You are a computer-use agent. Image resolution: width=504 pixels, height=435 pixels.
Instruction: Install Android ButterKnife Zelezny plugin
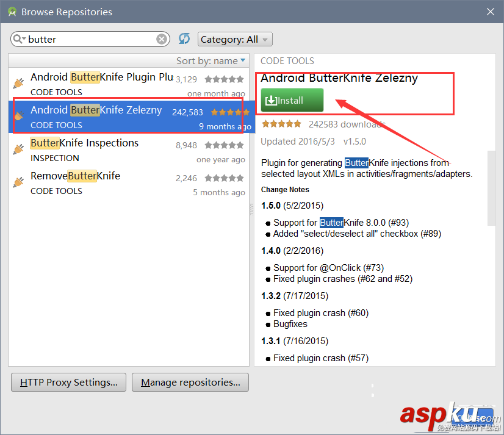pos(292,100)
